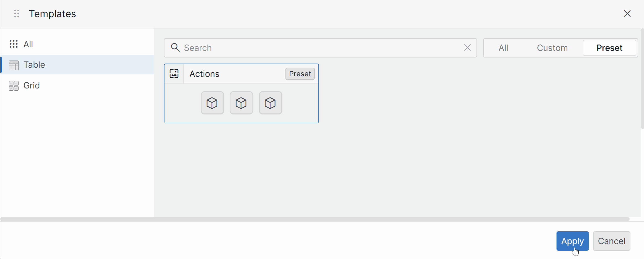Image resolution: width=644 pixels, height=259 pixels.
Task: Click the drag handle beside Templates title
Action: pos(17,14)
